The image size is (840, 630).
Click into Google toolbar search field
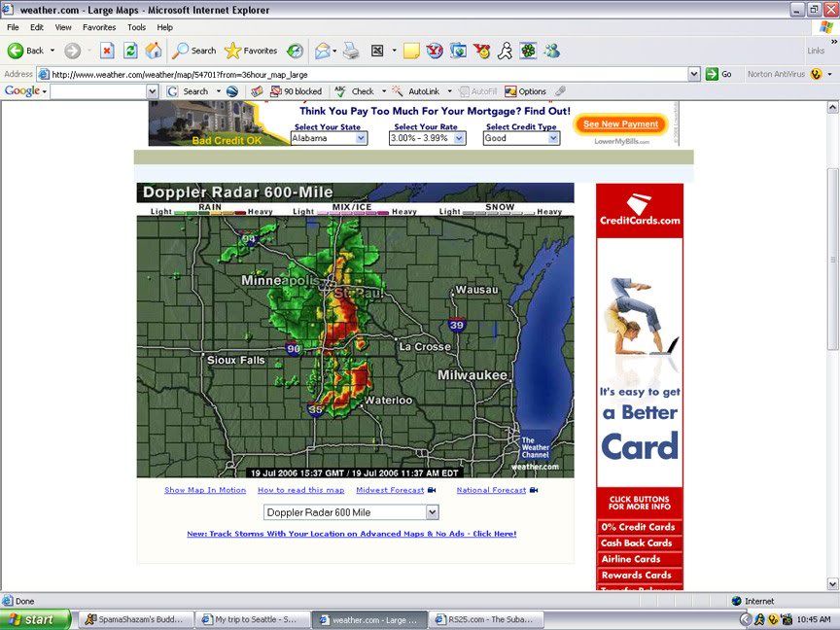98,91
